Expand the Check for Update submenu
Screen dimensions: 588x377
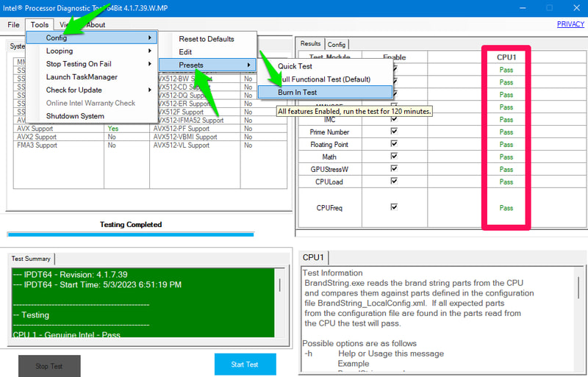(74, 90)
